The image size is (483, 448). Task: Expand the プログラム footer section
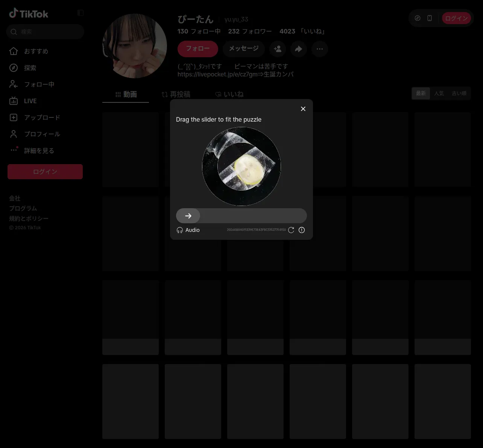click(x=23, y=208)
